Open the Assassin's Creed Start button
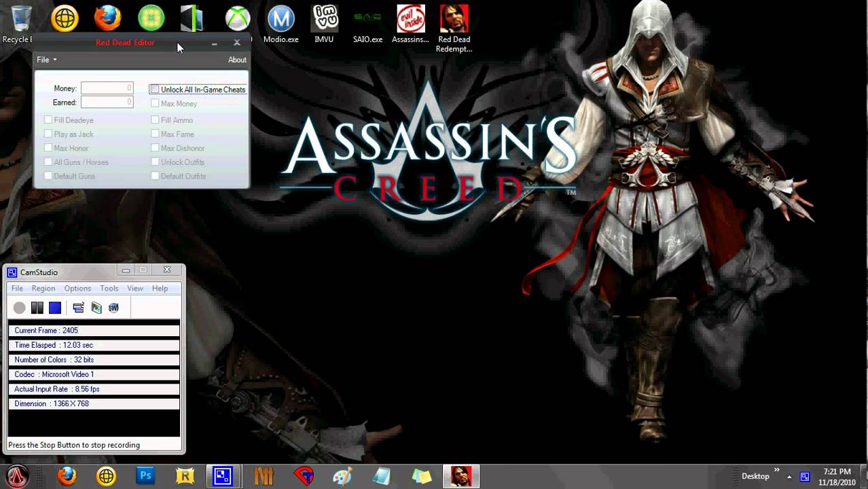The width and height of the screenshot is (868, 489). [x=18, y=476]
